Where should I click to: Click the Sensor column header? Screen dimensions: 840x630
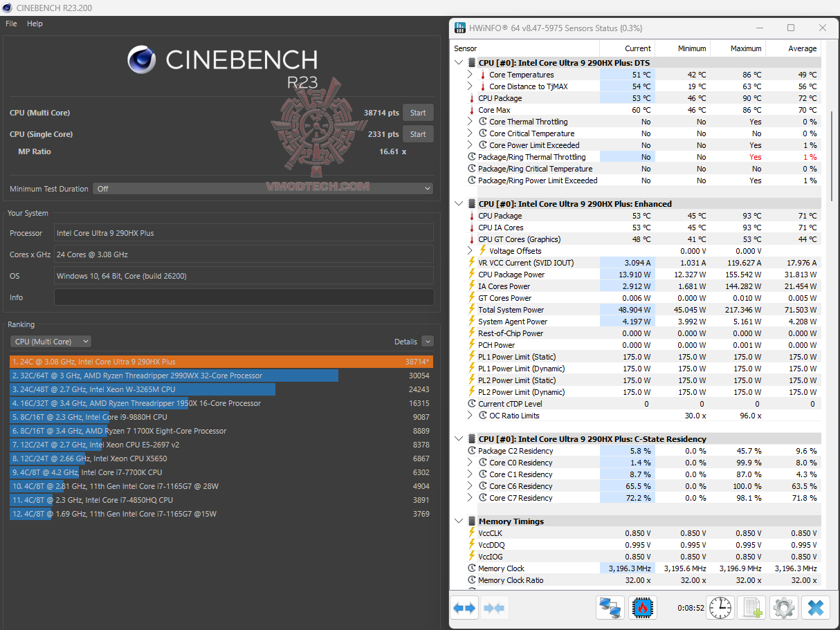[x=525, y=48]
